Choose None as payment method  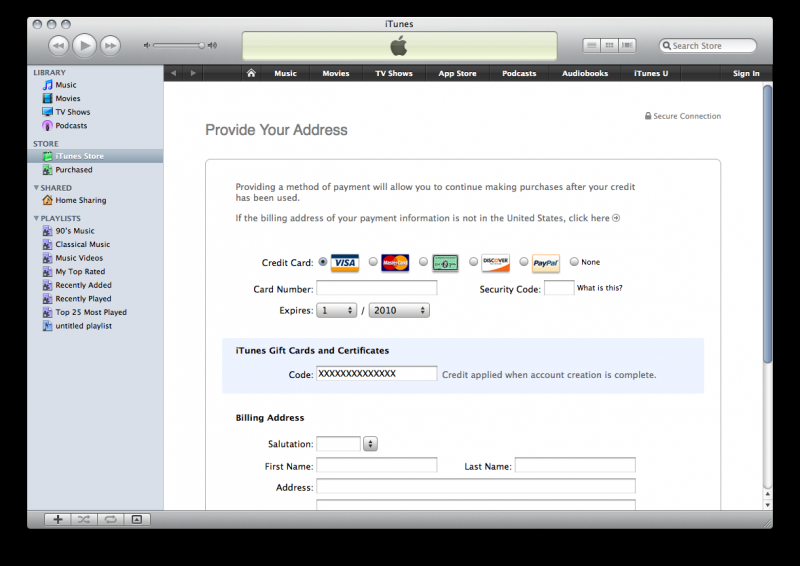(574, 262)
